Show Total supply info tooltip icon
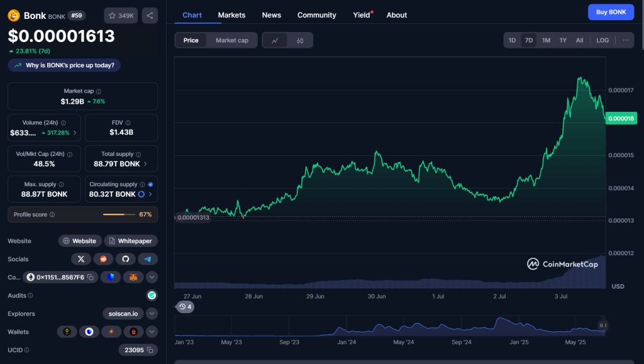The image size is (644, 364). click(138, 154)
